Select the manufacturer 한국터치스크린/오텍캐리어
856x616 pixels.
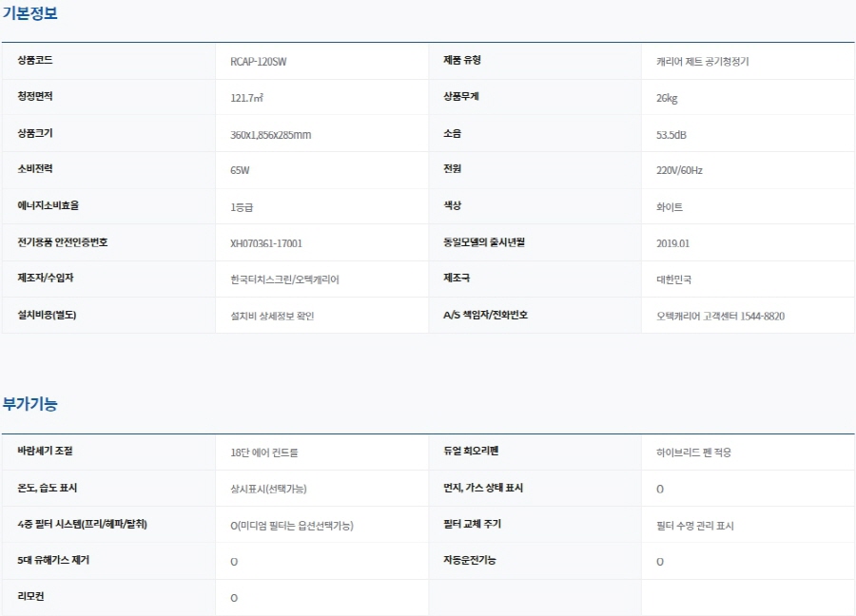point(284,279)
